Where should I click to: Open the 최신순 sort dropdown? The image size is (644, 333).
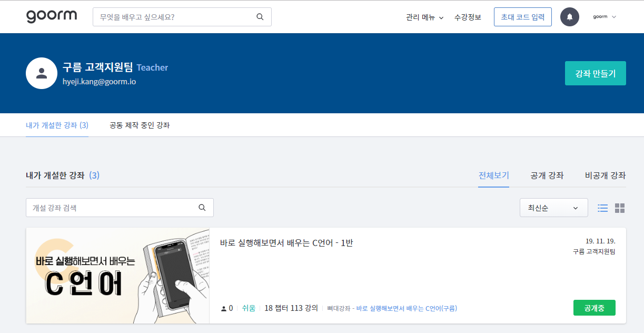click(x=553, y=208)
